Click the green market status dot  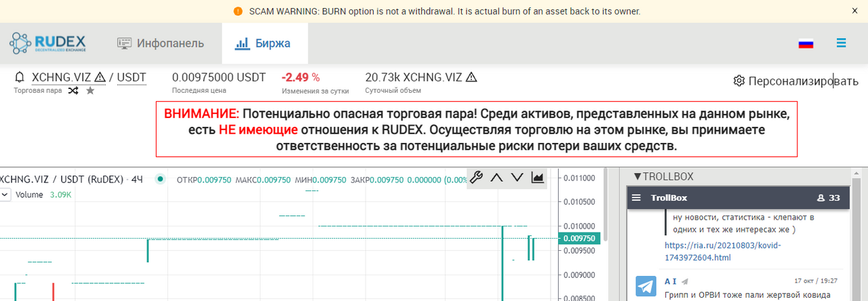(x=160, y=180)
